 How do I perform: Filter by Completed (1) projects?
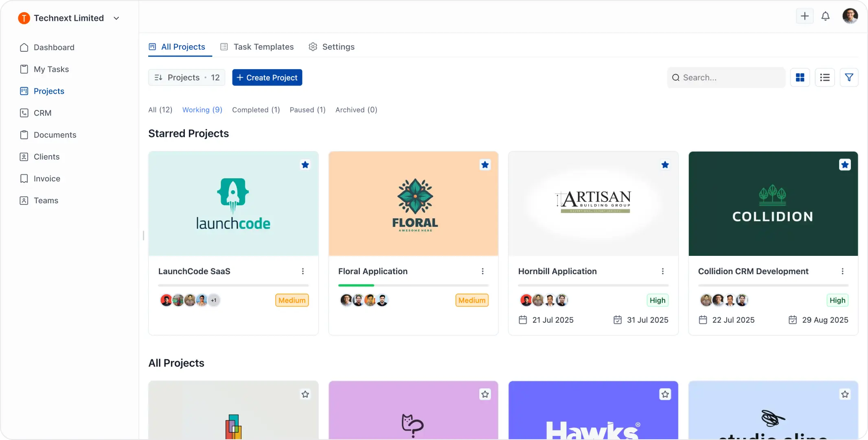(256, 110)
